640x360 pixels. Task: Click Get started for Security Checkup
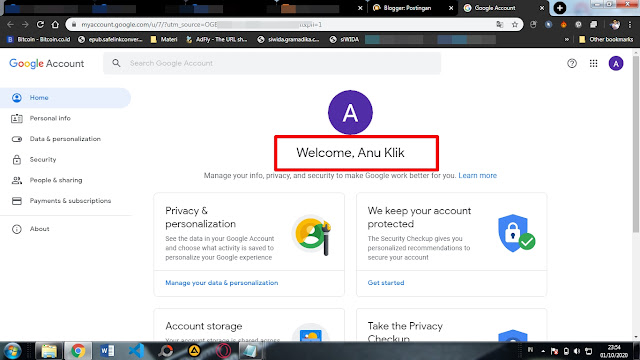pos(386,283)
